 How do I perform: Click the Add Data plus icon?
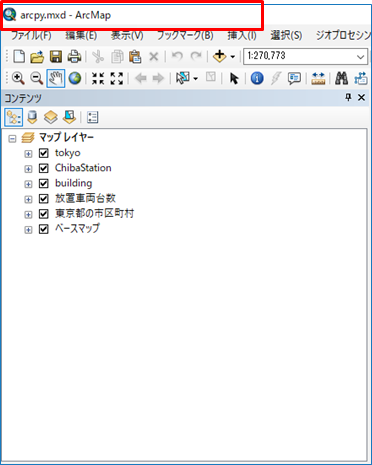[220, 56]
